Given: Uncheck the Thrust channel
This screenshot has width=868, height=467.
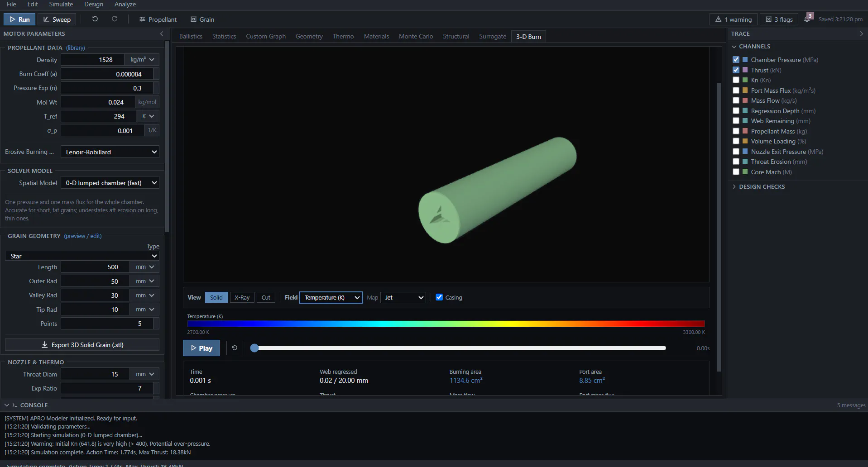Looking at the screenshot, I should [736, 70].
